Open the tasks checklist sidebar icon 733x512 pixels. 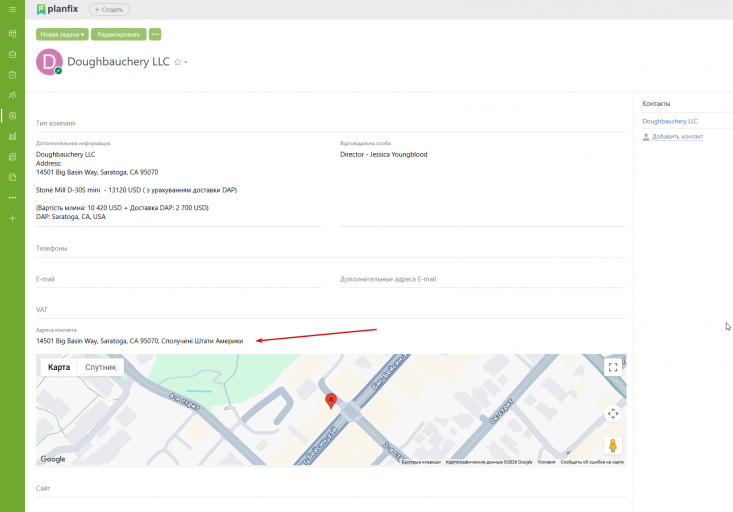click(x=12, y=75)
